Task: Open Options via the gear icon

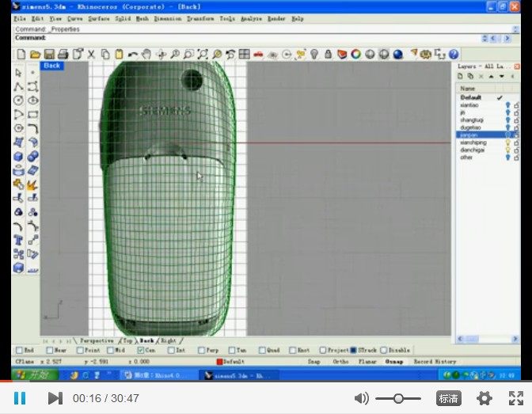Action: [425, 55]
